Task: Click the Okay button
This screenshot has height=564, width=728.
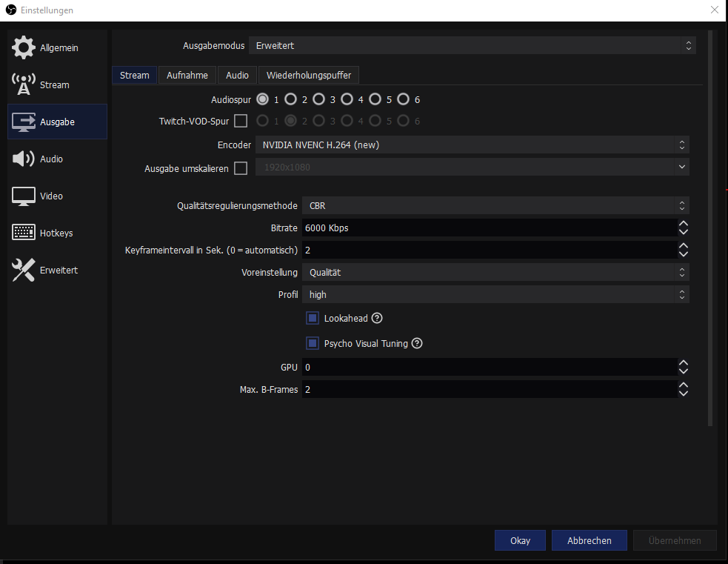Action: pyautogui.click(x=520, y=540)
